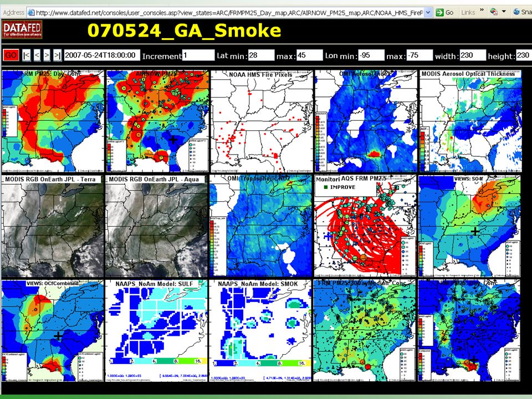Click the red GO button

(x=11, y=55)
